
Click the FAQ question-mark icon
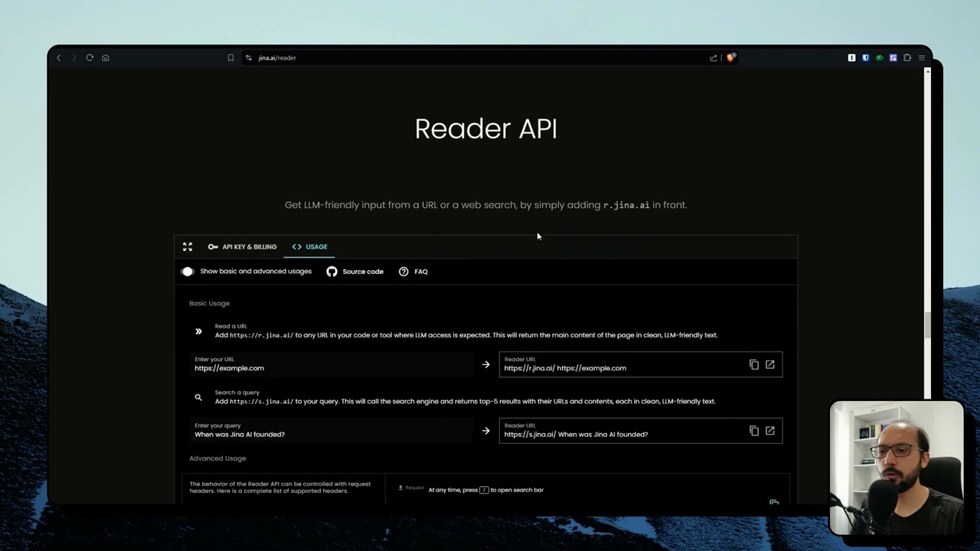(403, 271)
